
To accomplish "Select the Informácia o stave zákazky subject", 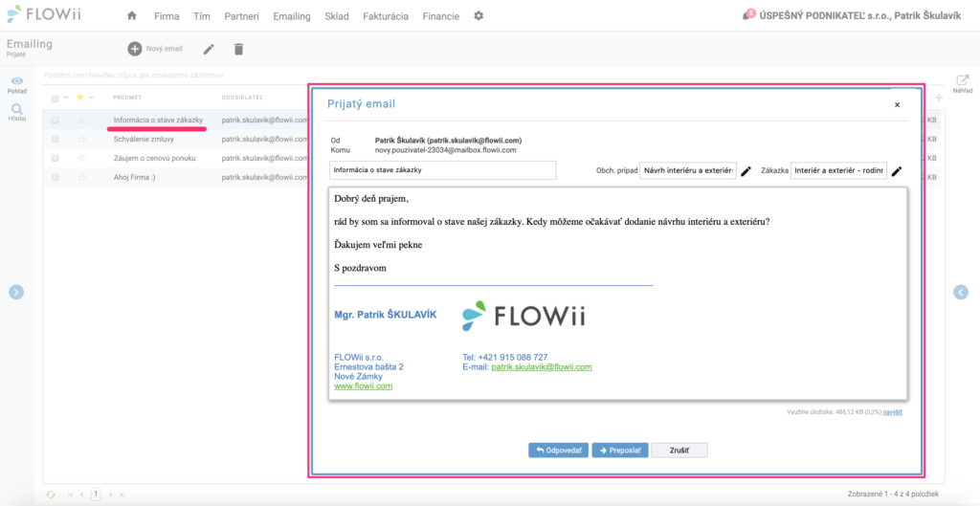I will 158,120.
